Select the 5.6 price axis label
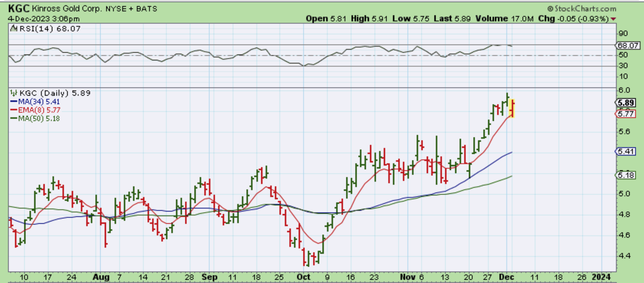The width and height of the screenshot is (644, 283). [x=624, y=132]
